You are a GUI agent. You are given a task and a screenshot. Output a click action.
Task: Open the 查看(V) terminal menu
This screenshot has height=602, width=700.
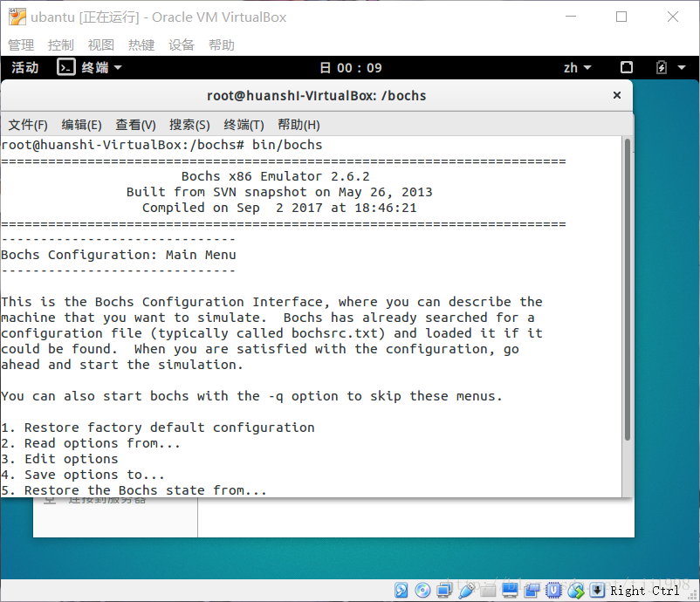pos(135,125)
